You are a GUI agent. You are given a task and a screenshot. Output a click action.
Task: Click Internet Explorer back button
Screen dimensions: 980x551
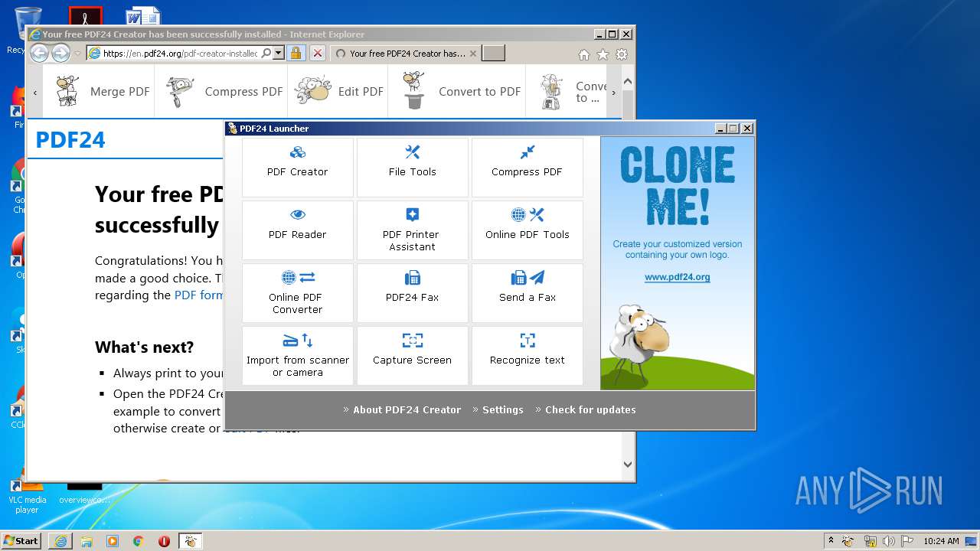point(39,53)
